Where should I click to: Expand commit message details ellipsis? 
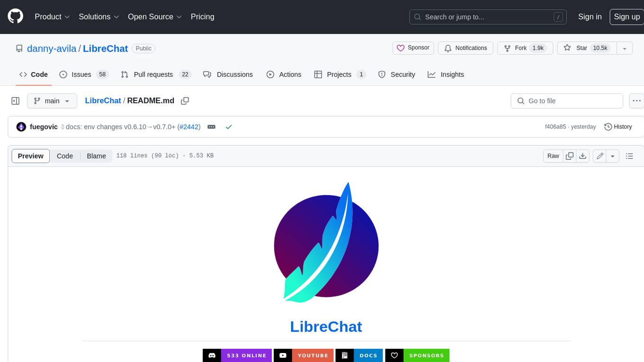point(212,127)
